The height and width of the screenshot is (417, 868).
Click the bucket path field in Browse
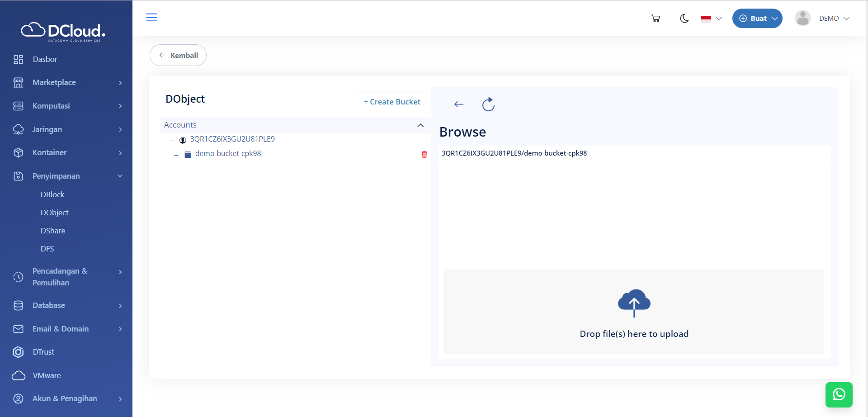click(634, 153)
